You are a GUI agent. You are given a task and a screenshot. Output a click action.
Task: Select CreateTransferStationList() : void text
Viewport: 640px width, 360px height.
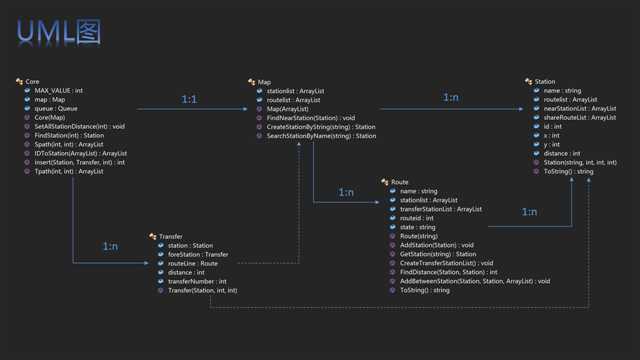click(447, 263)
